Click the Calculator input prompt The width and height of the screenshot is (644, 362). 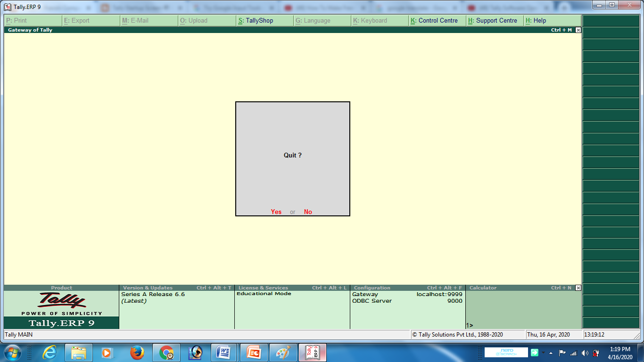pyautogui.click(x=470, y=325)
